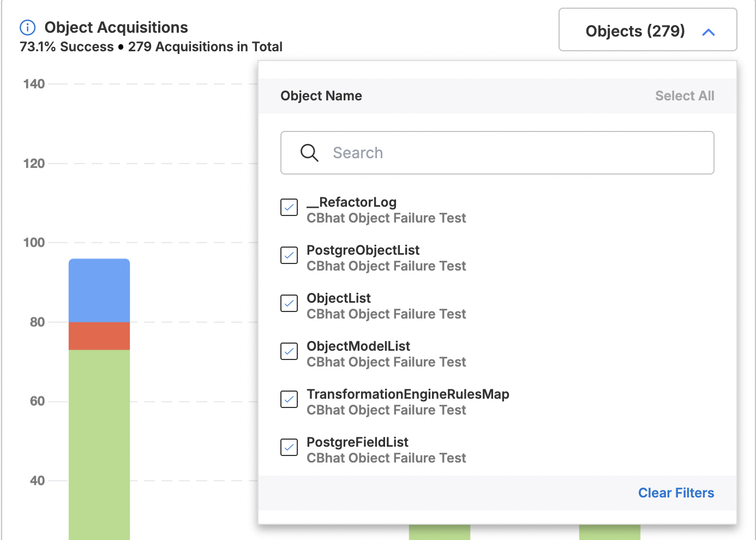
Task: Toggle the PostgreFieldList checkbox
Action: click(x=289, y=447)
